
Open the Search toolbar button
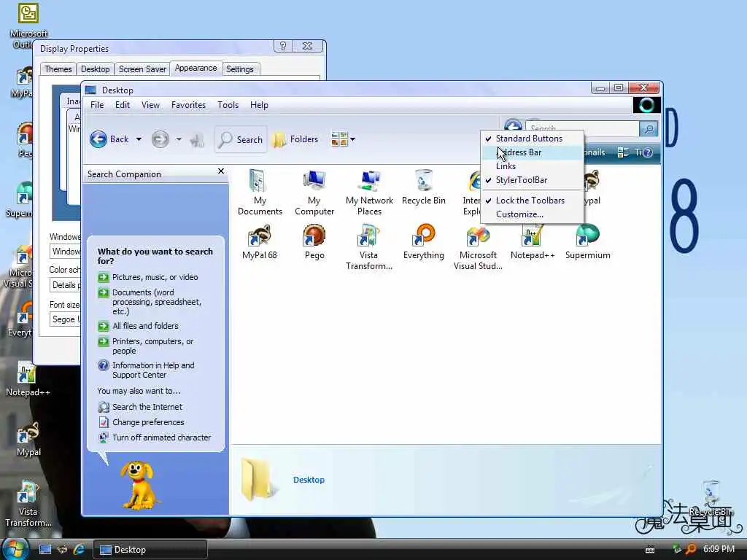[241, 139]
